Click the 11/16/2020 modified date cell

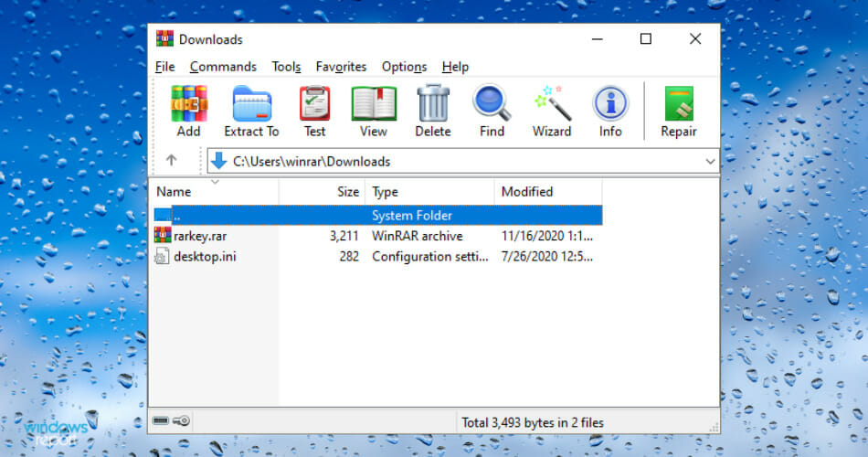click(547, 236)
